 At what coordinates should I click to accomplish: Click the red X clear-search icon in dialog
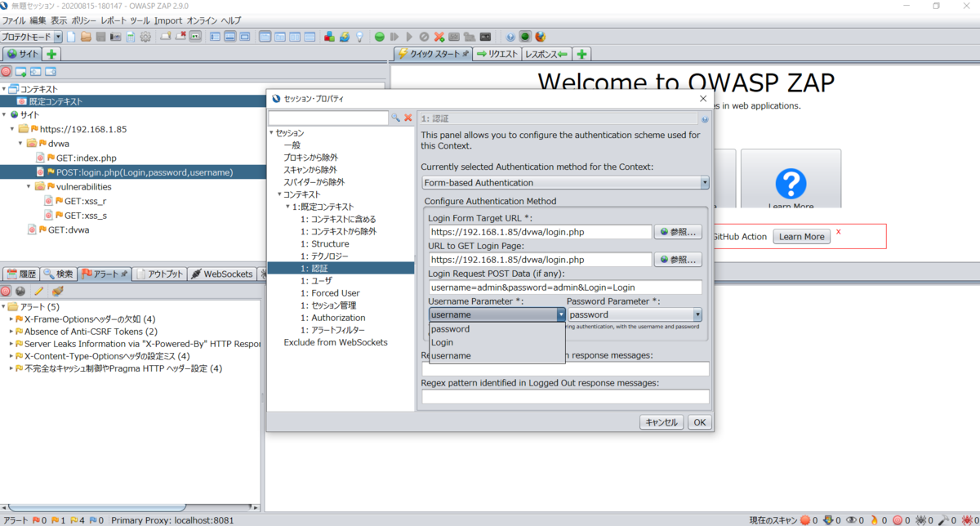tap(408, 118)
